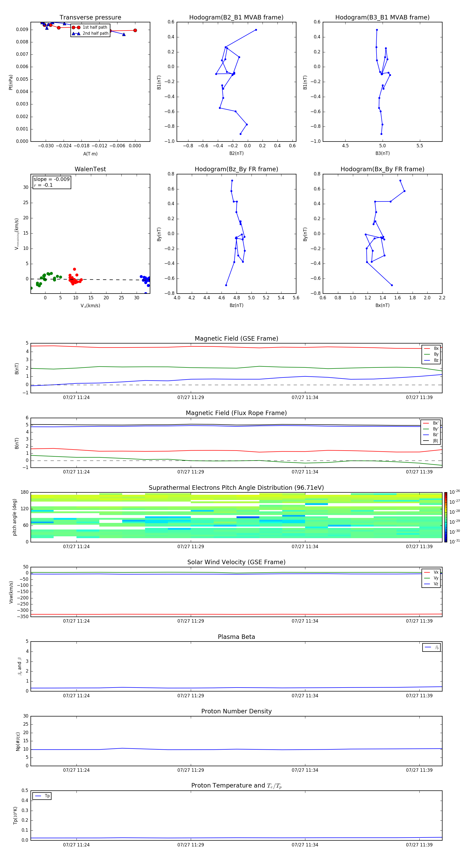This screenshot has height=868, width=473.
Task: Click the red Bx line in GSE magnetic field
Action: point(236,347)
